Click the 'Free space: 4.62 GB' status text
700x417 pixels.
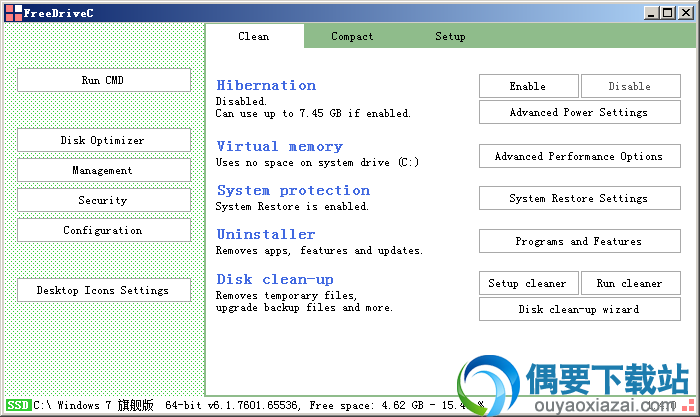click(367, 405)
